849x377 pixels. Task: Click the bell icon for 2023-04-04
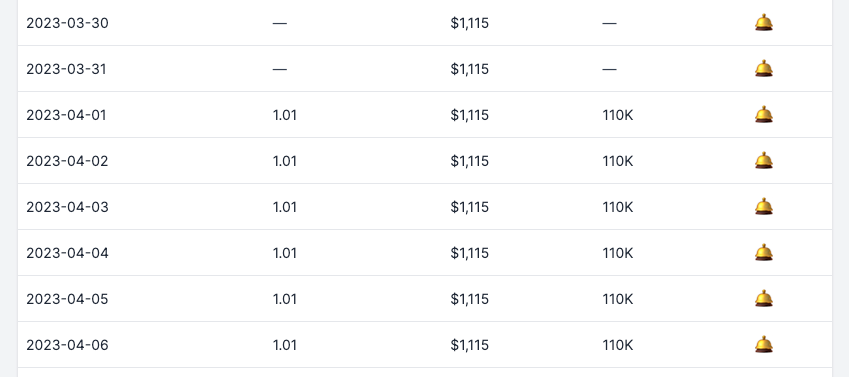point(763,253)
